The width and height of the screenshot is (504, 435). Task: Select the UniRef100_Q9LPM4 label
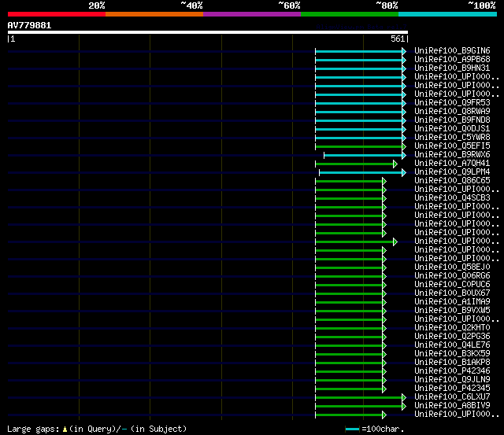pos(452,171)
